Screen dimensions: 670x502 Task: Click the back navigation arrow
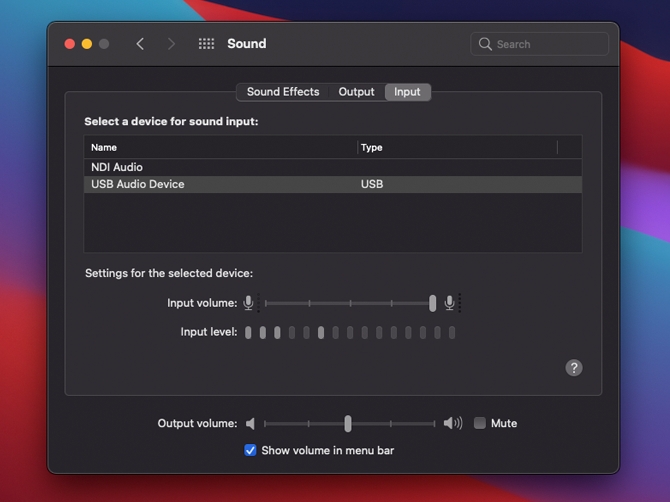click(x=140, y=44)
